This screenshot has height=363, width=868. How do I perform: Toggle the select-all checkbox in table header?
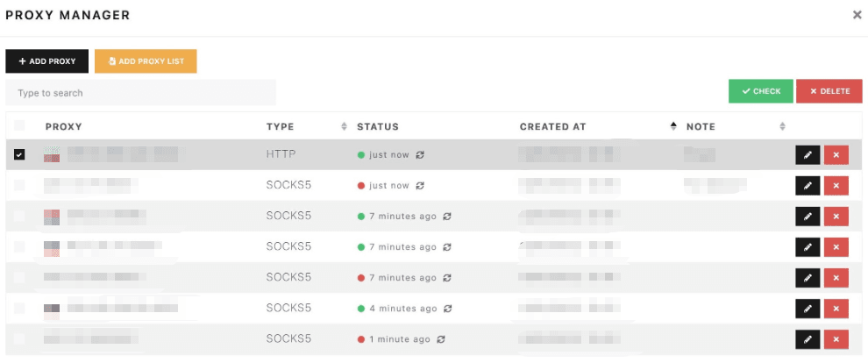[19, 126]
